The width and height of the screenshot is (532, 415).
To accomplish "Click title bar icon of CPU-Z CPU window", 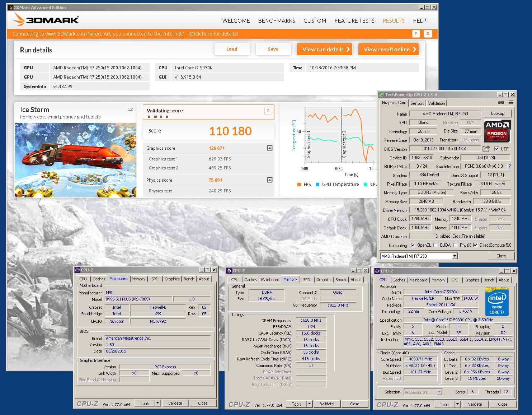I will click(378, 271).
